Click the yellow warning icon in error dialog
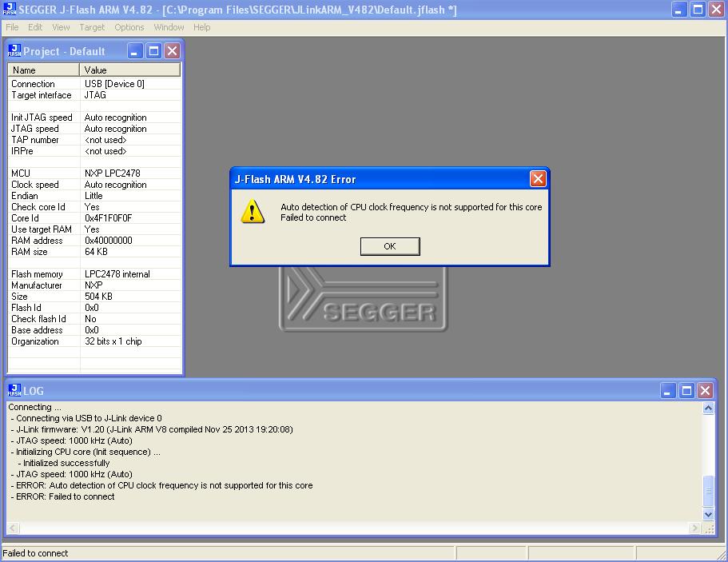 pos(253,212)
